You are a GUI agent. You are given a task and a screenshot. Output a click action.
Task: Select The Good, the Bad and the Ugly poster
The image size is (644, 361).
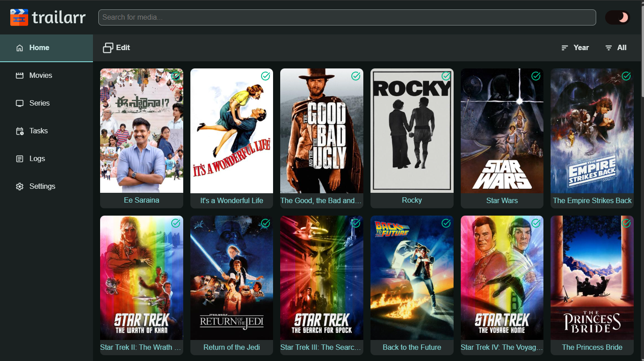322,131
